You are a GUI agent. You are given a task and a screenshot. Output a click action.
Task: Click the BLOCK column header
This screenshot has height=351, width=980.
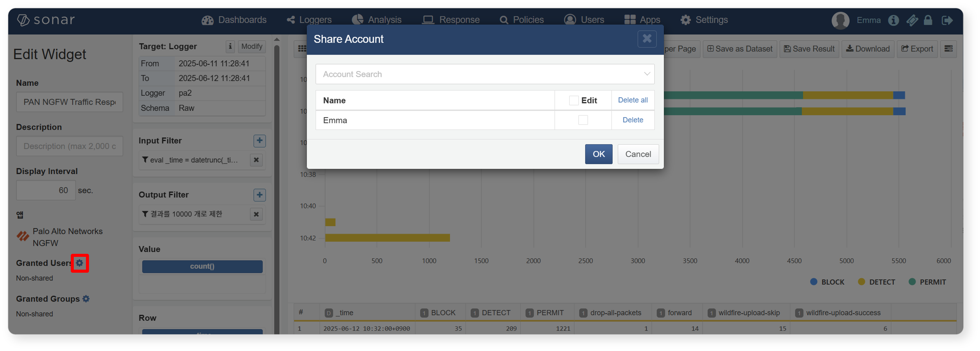(x=440, y=313)
